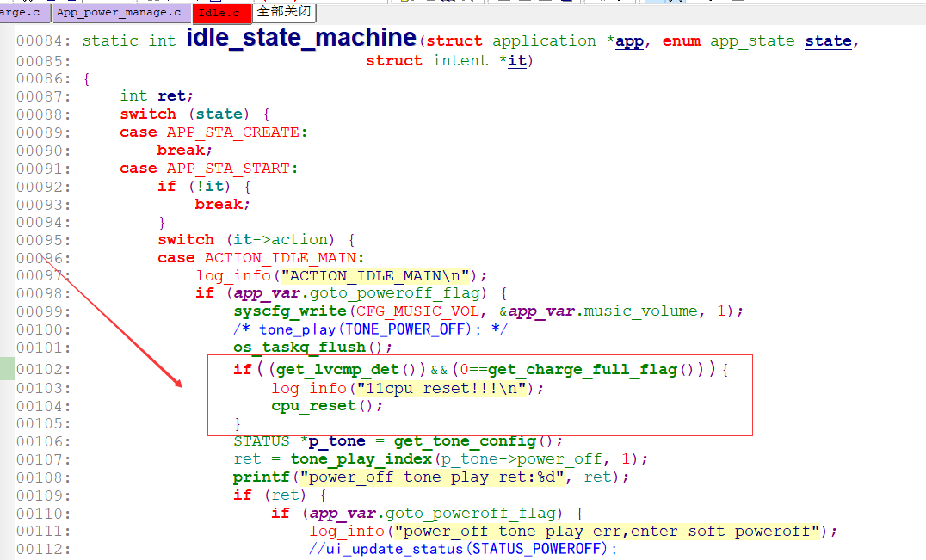Click the "ACTION_IDLE_MAIN\n" string on line 97
Viewport: 926px width, 560px height.
pos(375,276)
